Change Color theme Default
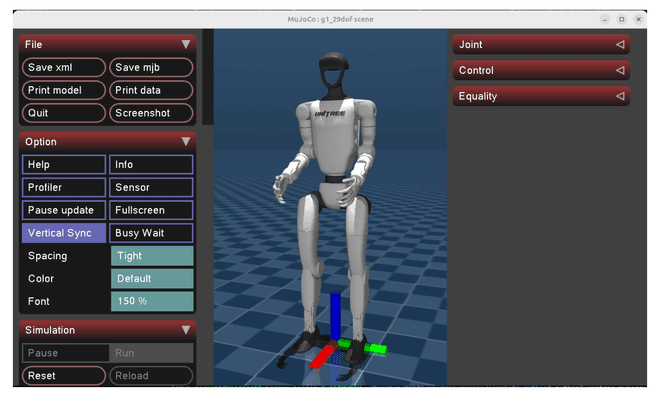Screen dimensions: 660x400 (x=152, y=279)
